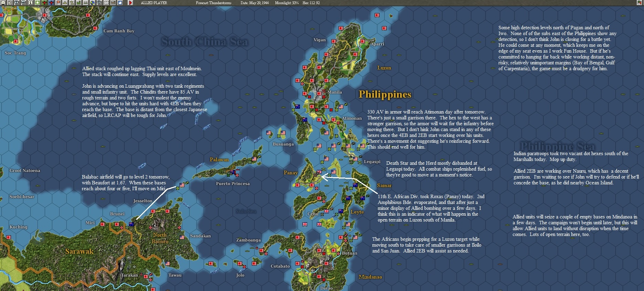Select the Legaspi base label
Screen dimensions: 644x291
[372, 162]
